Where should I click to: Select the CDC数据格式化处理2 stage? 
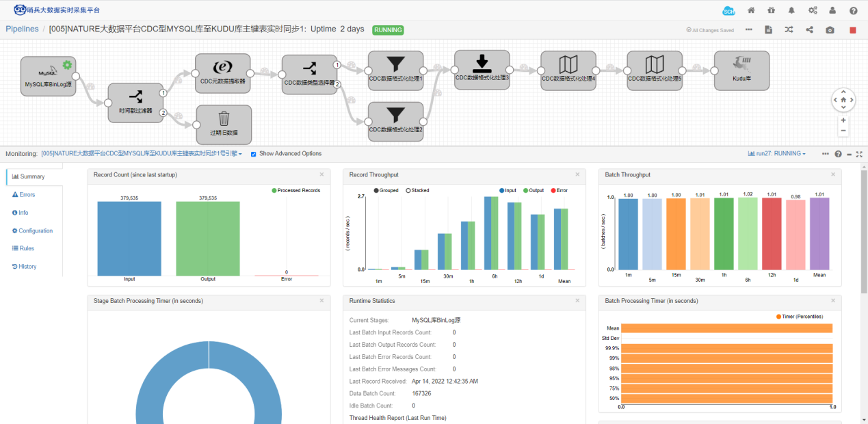pyautogui.click(x=395, y=122)
